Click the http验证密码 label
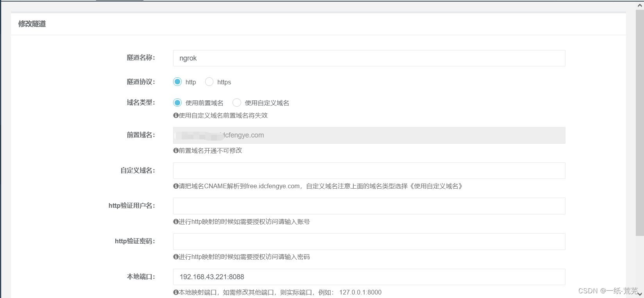 [x=135, y=241]
